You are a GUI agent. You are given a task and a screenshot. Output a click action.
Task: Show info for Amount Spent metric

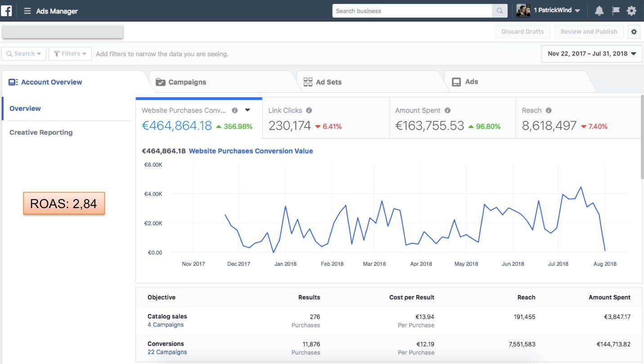click(447, 110)
